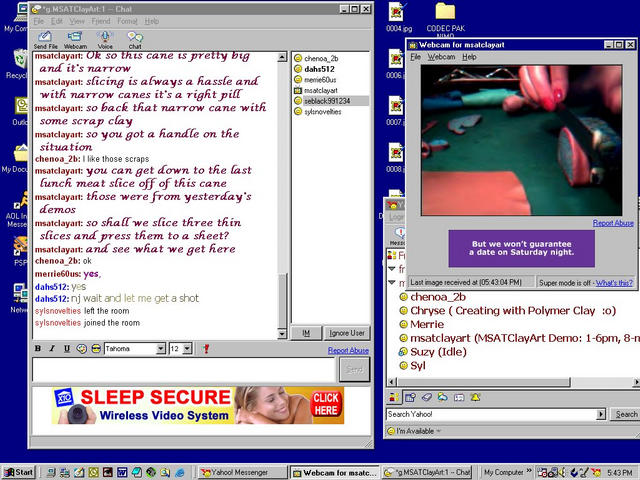
Task: Click the What's this? link
Action: click(x=614, y=282)
